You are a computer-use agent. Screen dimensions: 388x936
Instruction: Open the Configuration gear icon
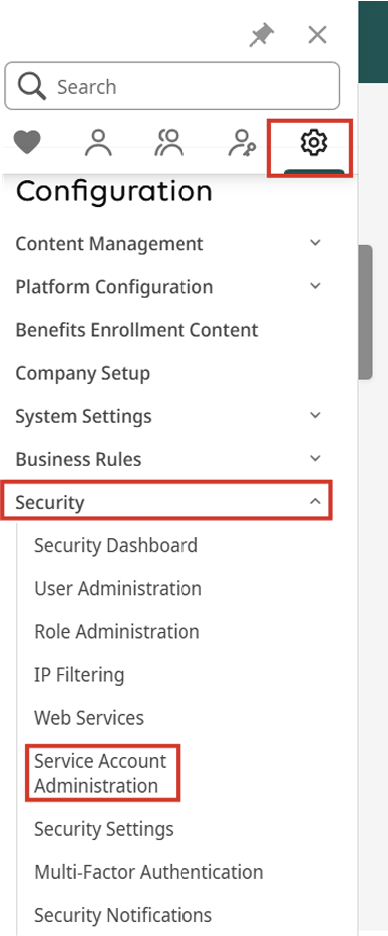313,143
